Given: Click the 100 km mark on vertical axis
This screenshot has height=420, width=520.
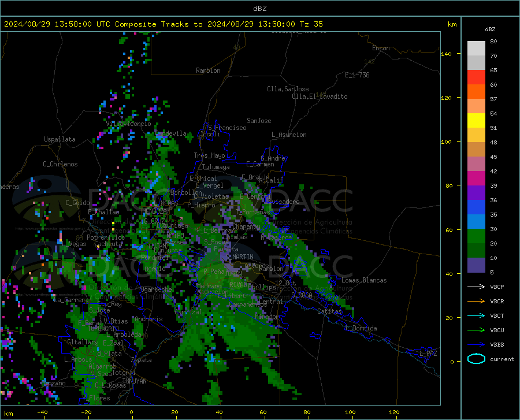Looking at the screenshot, I should (446, 142).
